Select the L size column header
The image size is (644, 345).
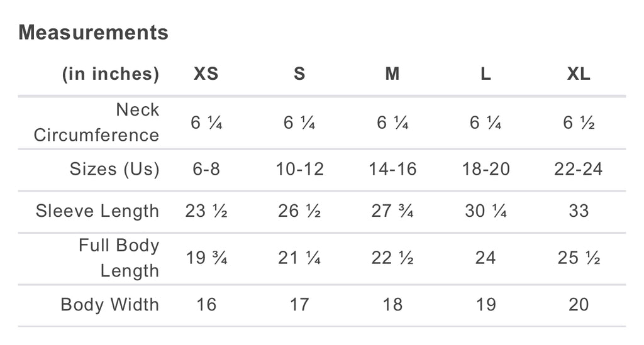pos(486,74)
